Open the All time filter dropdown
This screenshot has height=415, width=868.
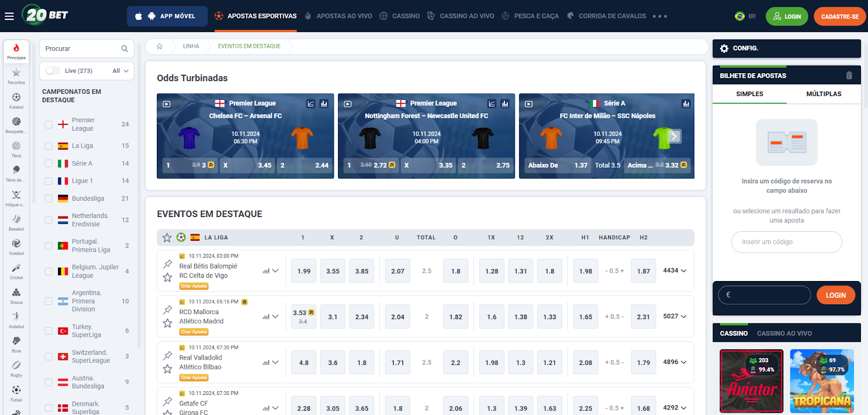pyautogui.click(x=120, y=71)
